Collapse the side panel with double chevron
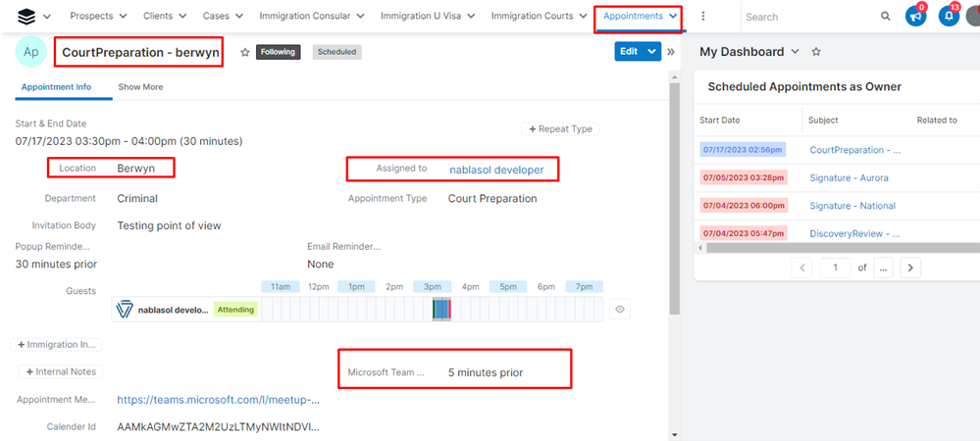The image size is (980, 441). click(671, 52)
